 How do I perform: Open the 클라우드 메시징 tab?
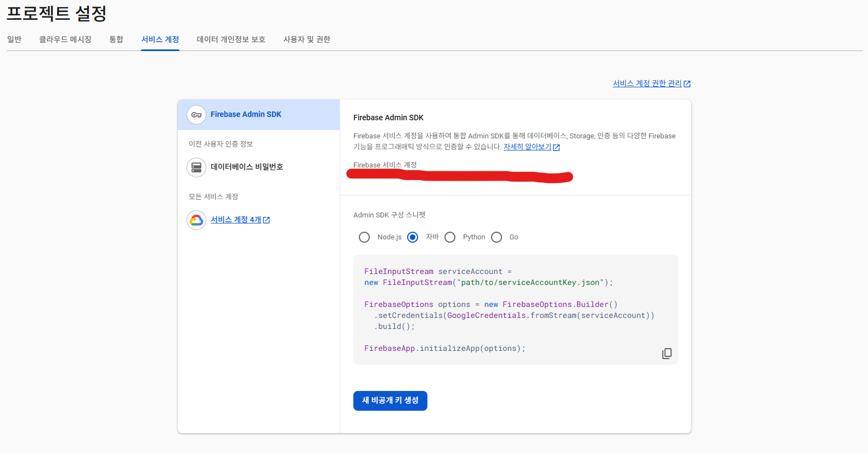click(x=65, y=40)
